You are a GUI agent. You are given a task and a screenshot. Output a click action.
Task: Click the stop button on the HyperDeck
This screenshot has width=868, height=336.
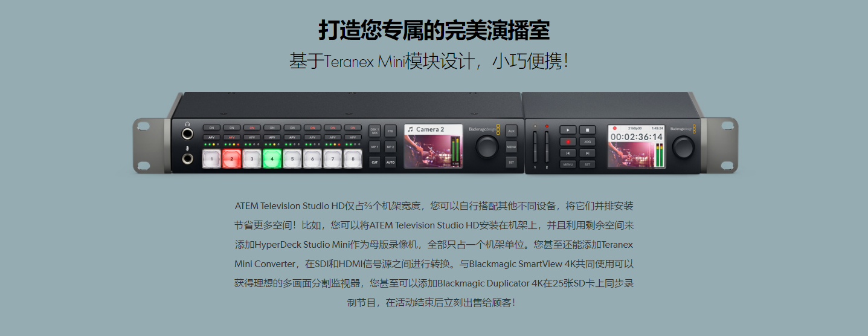[x=588, y=129]
